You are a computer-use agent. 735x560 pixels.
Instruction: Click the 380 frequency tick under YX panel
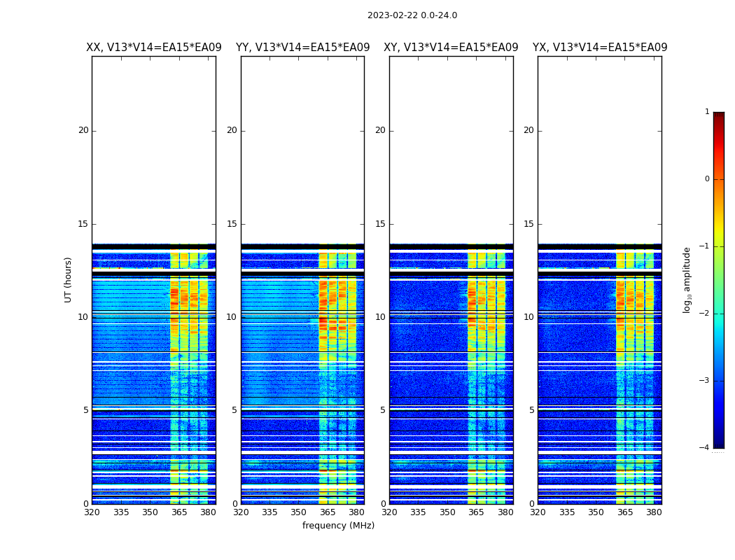click(x=654, y=512)
